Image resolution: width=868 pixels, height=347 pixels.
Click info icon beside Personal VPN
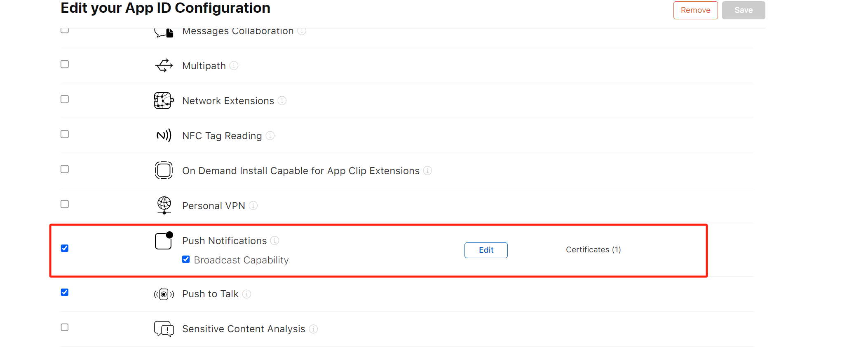[x=253, y=205]
